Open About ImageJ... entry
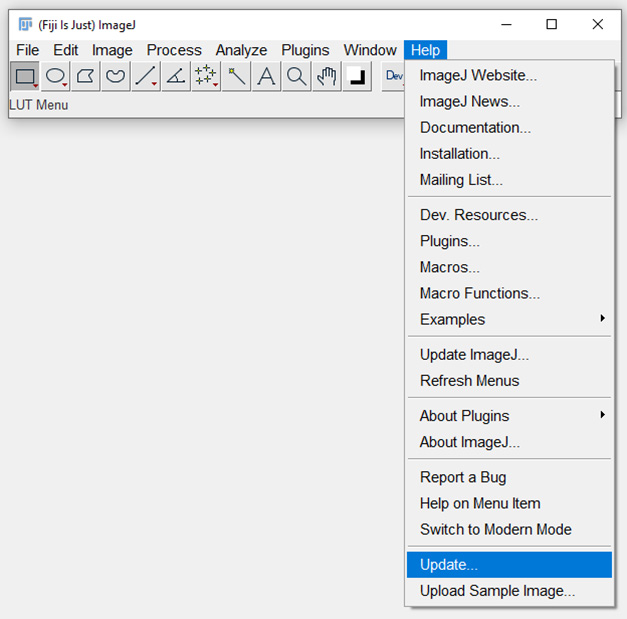This screenshot has width=627, height=619. (509, 442)
